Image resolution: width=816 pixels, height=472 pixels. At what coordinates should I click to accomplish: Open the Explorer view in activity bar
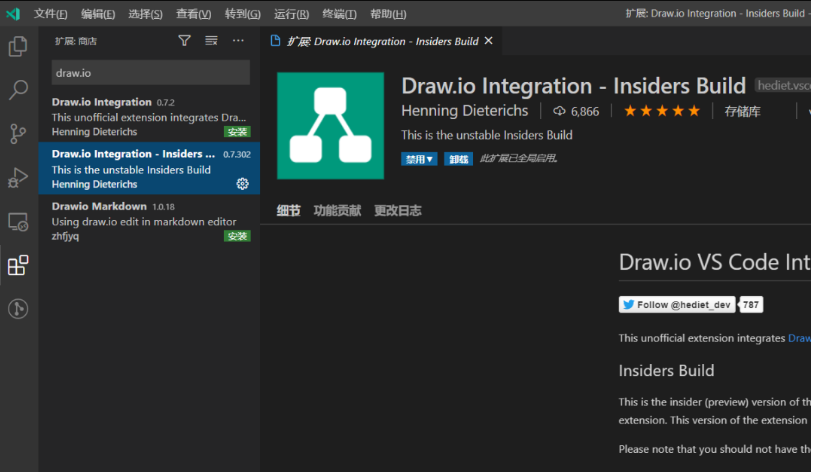pos(18,46)
